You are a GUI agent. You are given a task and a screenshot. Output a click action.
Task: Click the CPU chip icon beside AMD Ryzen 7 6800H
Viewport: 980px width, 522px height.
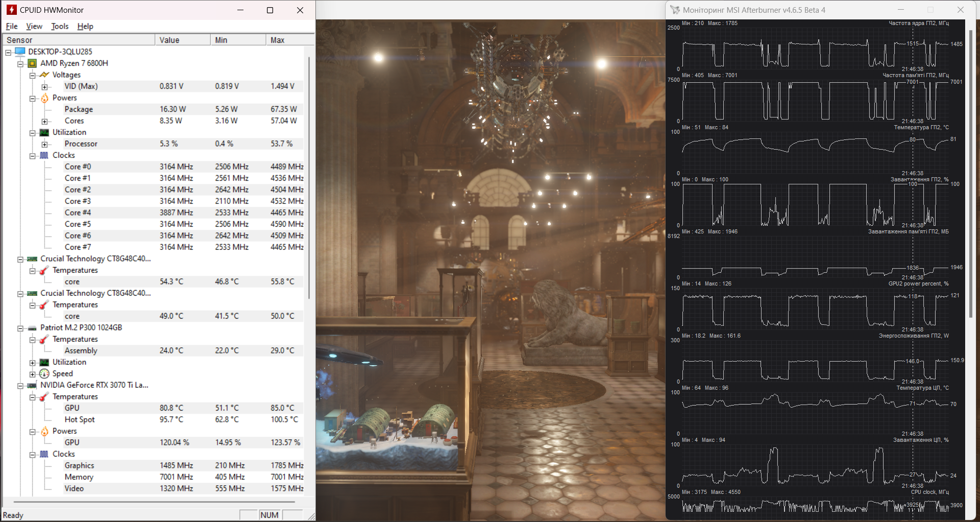[32, 63]
